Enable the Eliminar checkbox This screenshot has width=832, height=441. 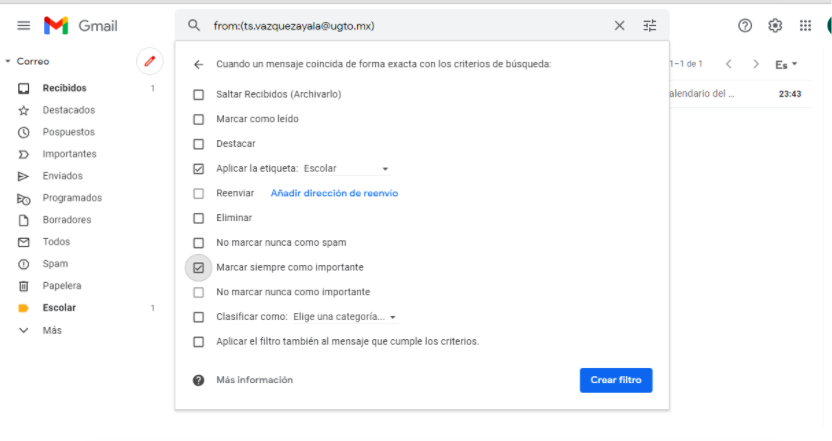(x=198, y=218)
